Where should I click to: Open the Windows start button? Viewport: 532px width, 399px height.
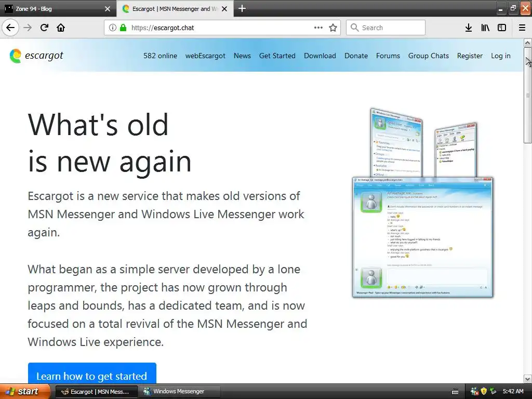pyautogui.click(x=25, y=391)
